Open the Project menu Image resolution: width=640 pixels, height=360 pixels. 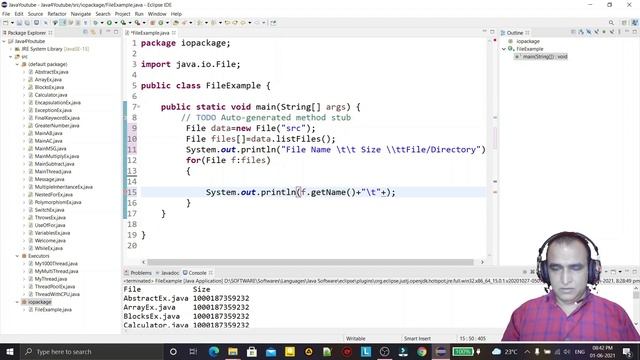click(122, 14)
